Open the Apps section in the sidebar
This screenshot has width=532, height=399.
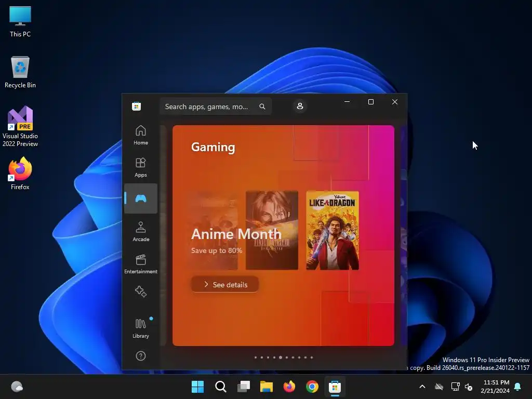tap(141, 167)
